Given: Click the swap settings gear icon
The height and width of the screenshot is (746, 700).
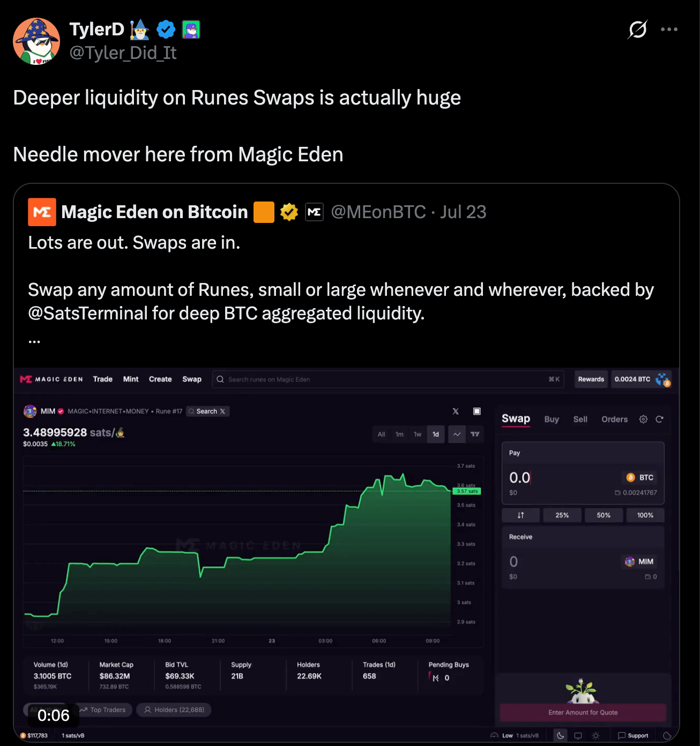Looking at the screenshot, I should [x=643, y=419].
